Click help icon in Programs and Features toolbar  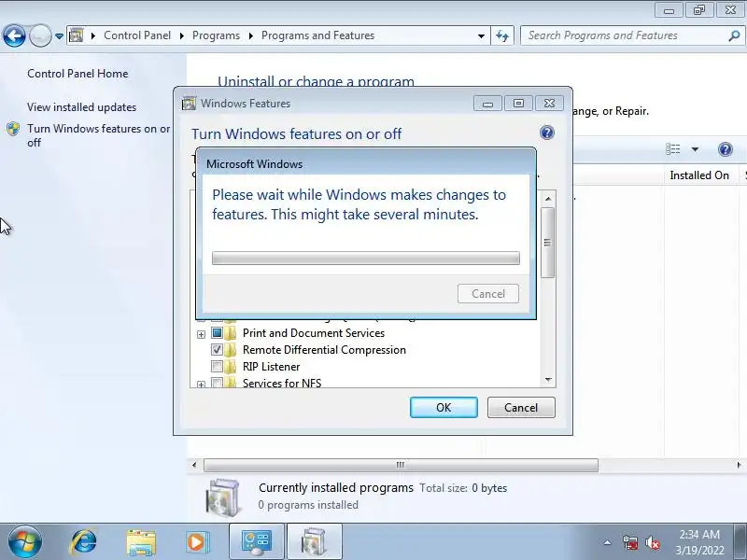(726, 149)
